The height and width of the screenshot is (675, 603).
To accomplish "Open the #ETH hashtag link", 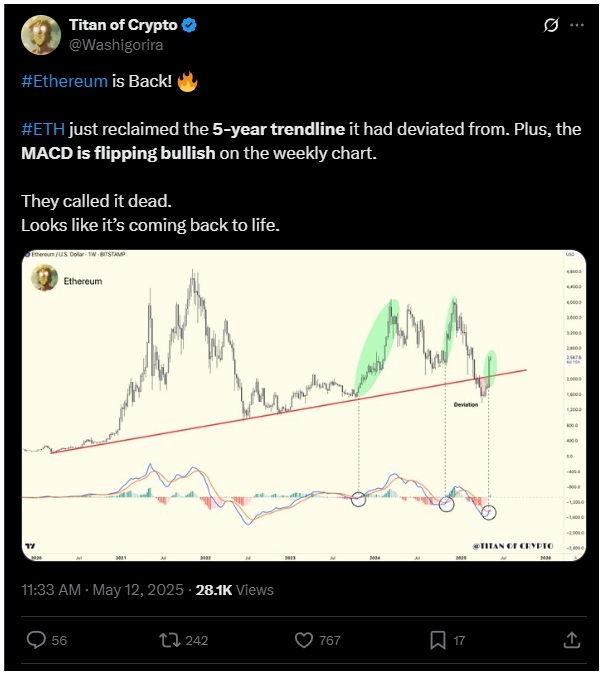I will [43, 129].
